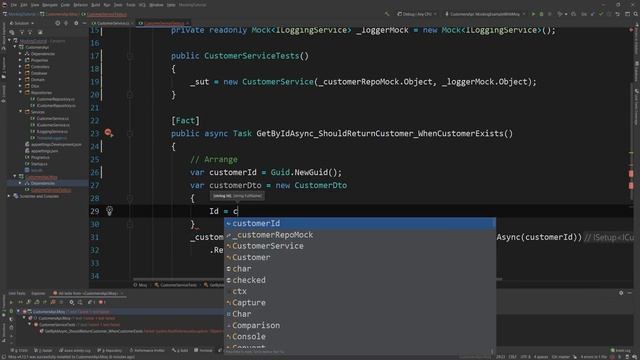Collapse the Services folder arrow
Screen dimensions: 640x360
pyautogui.click(x=20, y=111)
